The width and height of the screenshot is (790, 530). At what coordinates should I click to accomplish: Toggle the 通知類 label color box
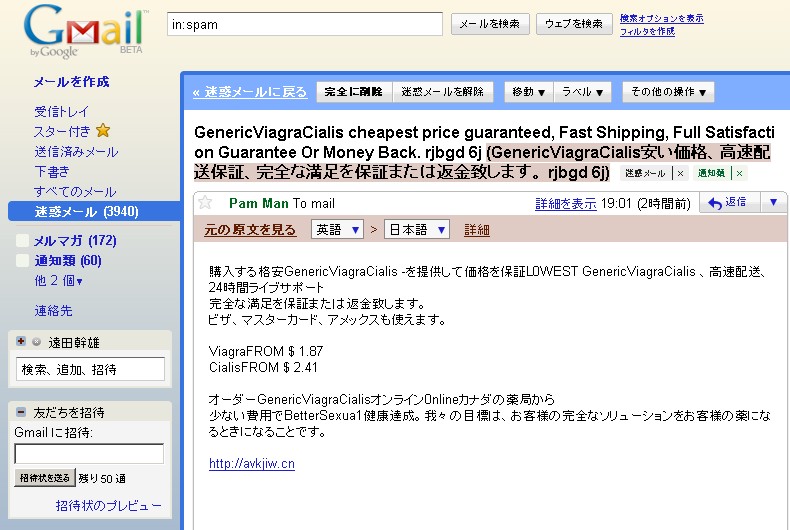coord(22,260)
